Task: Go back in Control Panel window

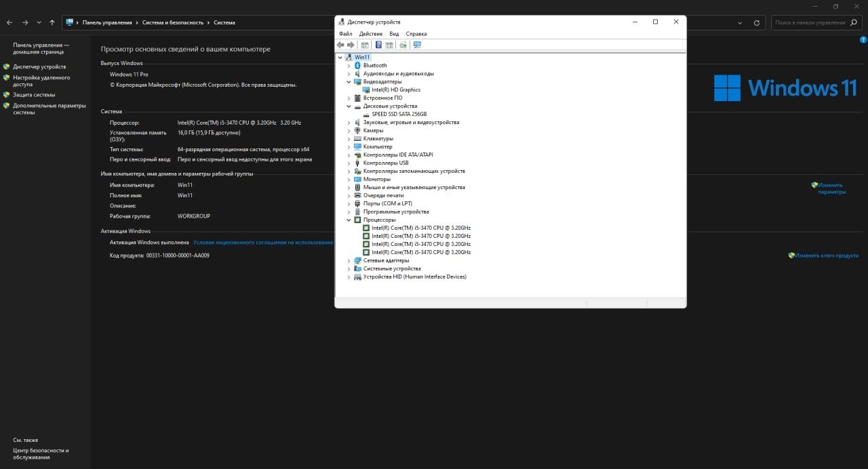Action: (x=9, y=22)
